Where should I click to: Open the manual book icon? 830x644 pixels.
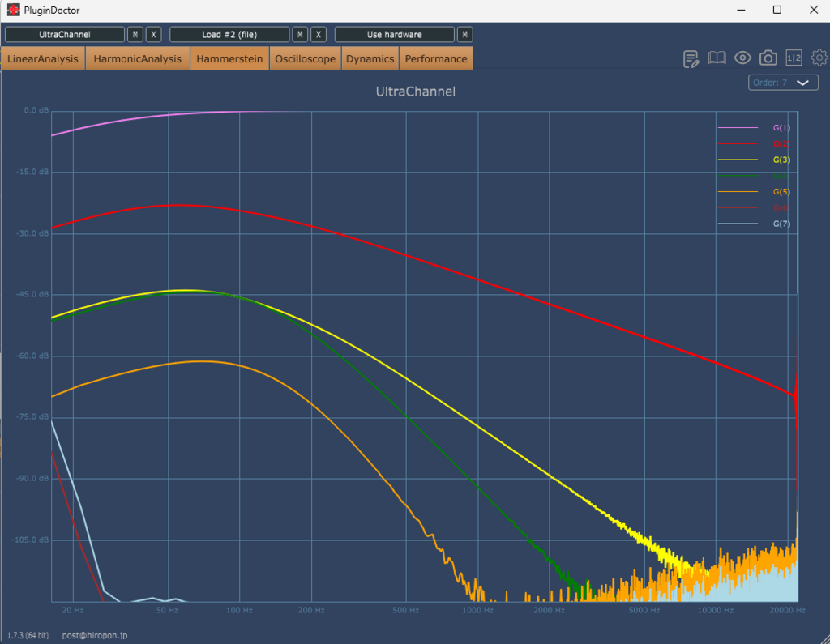coord(717,58)
